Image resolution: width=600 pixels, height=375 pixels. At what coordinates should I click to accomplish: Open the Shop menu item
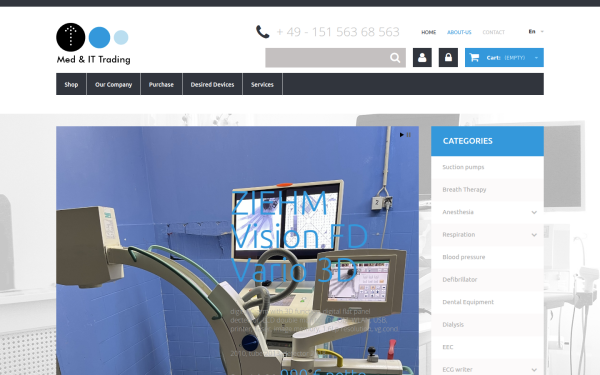(71, 84)
